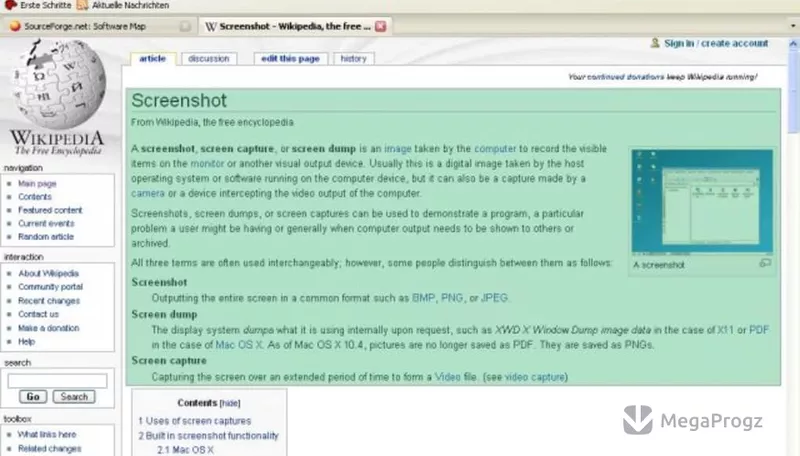Viewport: 800px width, 456px height.
Task: Follow the PDF link
Action: (x=759, y=330)
